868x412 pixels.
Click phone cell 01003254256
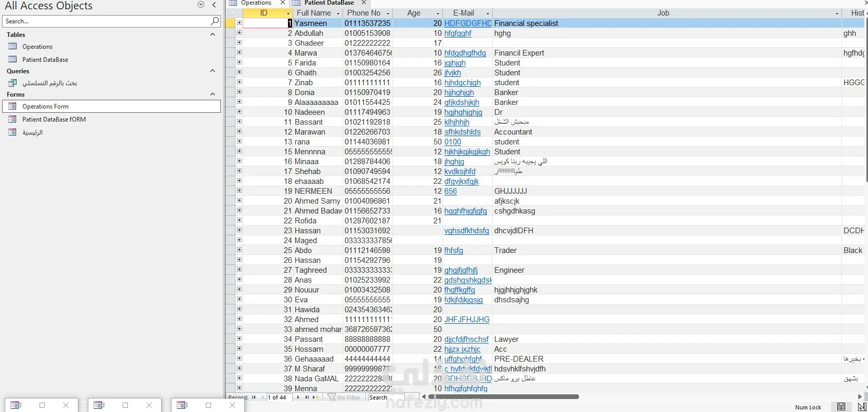367,73
